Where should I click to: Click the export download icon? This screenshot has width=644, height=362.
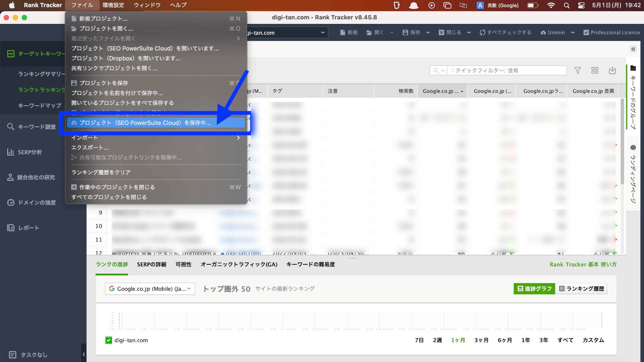pyautogui.click(x=612, y=70)
